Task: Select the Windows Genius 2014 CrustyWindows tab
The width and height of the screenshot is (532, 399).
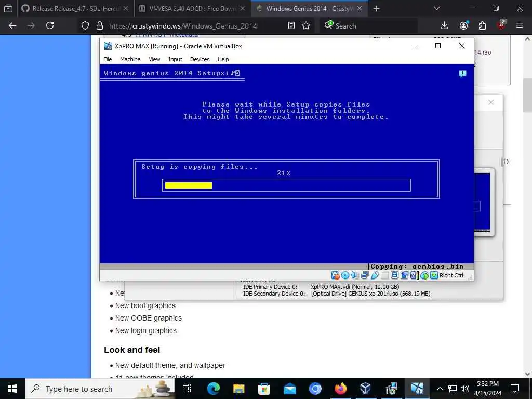Action: coord(310,8)
